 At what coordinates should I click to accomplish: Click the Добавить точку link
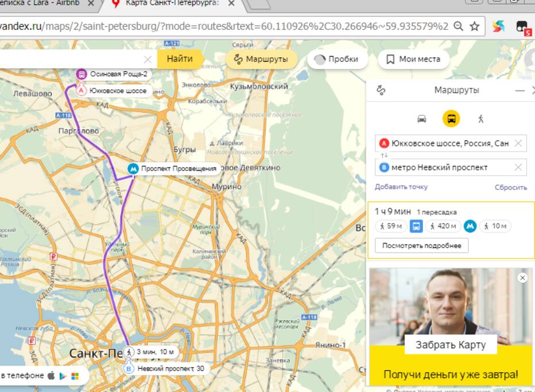(x=401, y=187)
